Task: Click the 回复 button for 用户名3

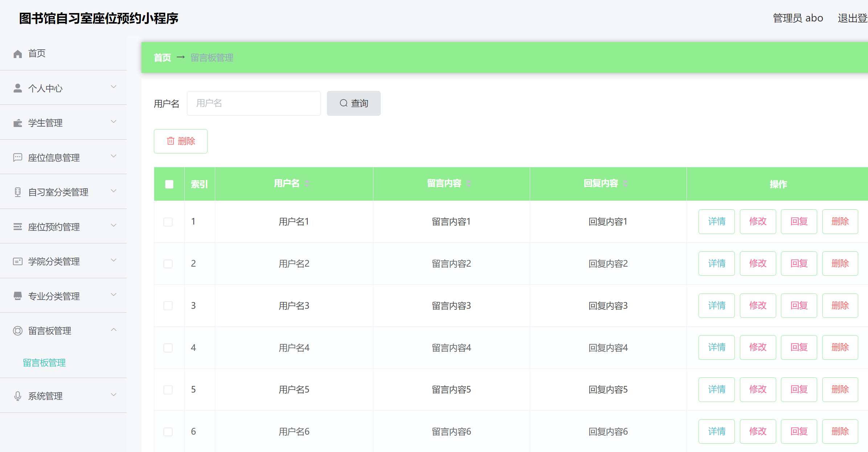Action: [x=799, y=305]
